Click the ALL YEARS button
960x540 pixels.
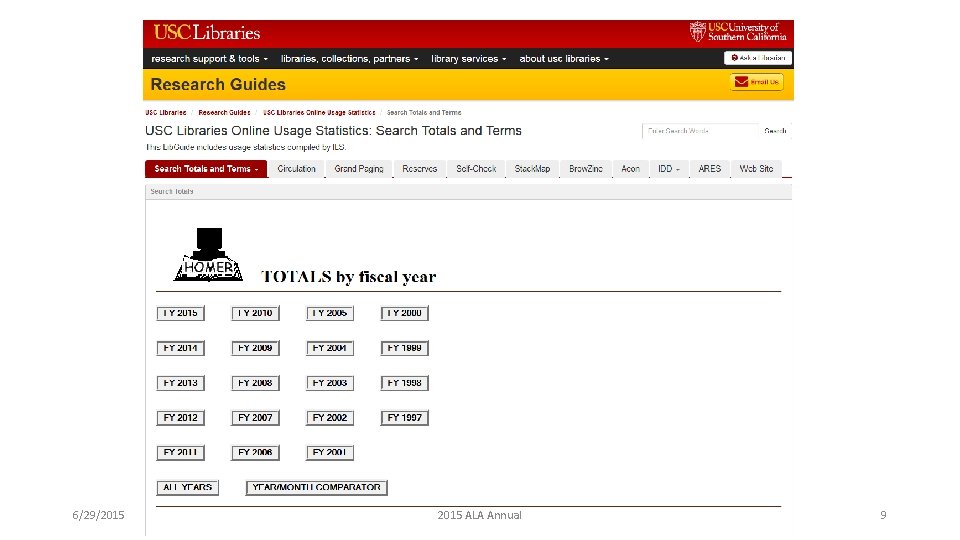tap(187, 488)
